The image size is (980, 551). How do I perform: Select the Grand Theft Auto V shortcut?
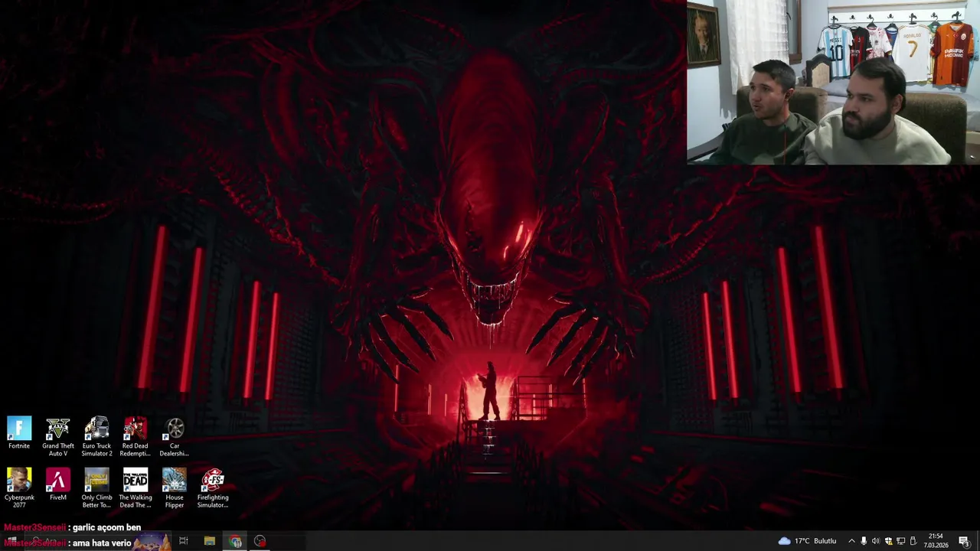click(58, 437)
